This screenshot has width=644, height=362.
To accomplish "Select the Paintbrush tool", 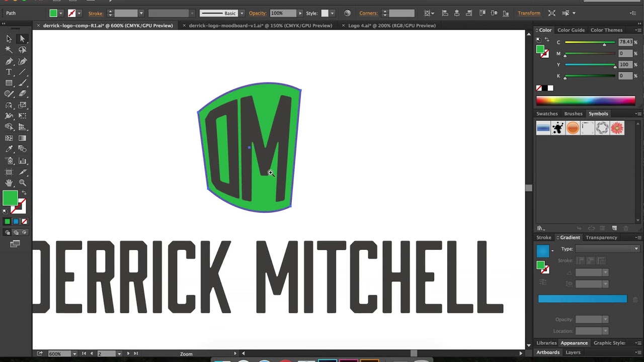I will point(22,83).
